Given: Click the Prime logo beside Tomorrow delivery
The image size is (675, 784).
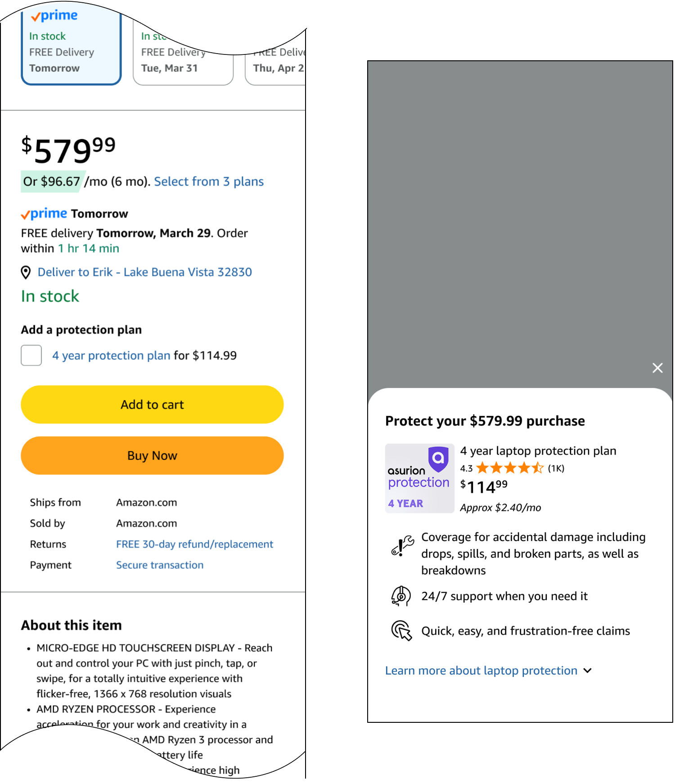Looking at the screenshot, I should pyautogui.click(x=44, y=214).
